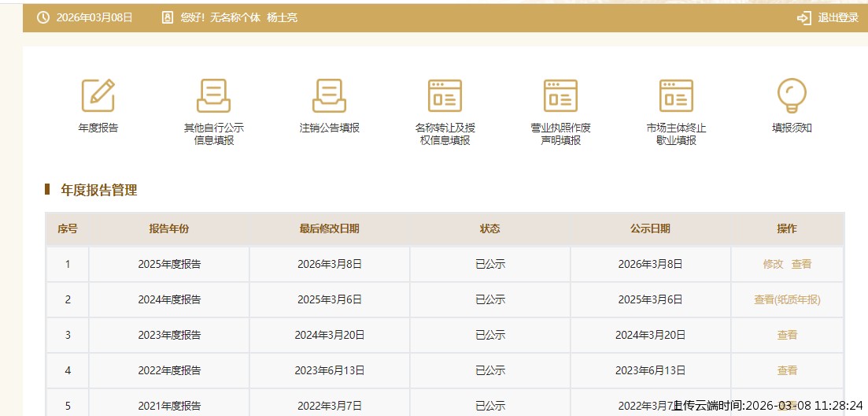Click the 退出登录 logout icon

(x=803, y=17)
